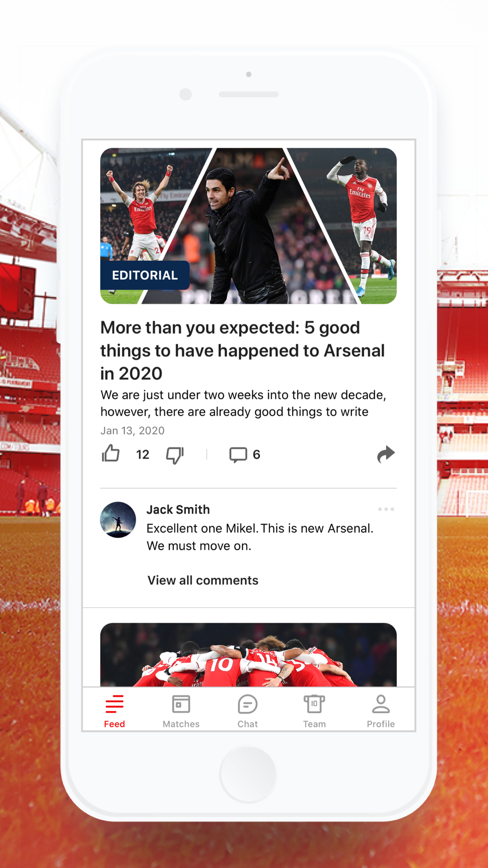Expand View all comments

pyautogui.click(x=203, y=580)
